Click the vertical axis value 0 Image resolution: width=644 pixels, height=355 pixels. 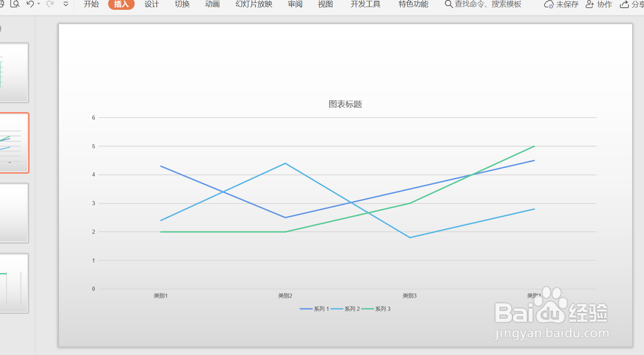click(x=93, y=289)
